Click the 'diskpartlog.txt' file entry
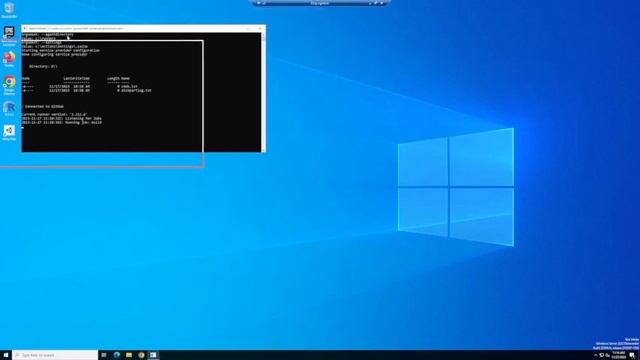 click(136, 90)
